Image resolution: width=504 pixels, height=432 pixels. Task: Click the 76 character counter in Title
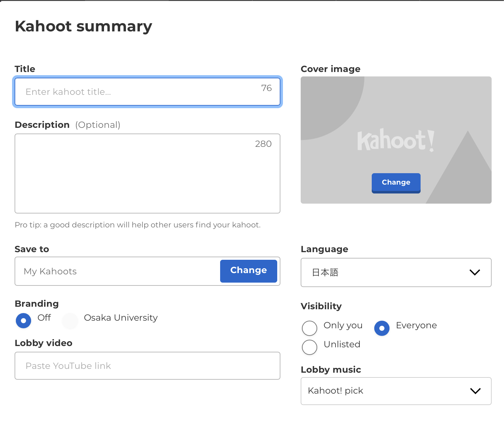266,88
